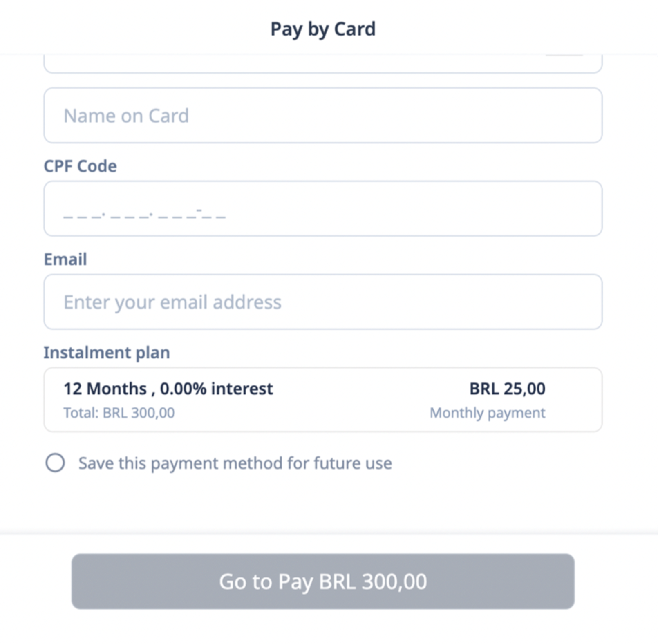658x644 pixels.
Task: Click the CPF Code label
Action: 80,166
